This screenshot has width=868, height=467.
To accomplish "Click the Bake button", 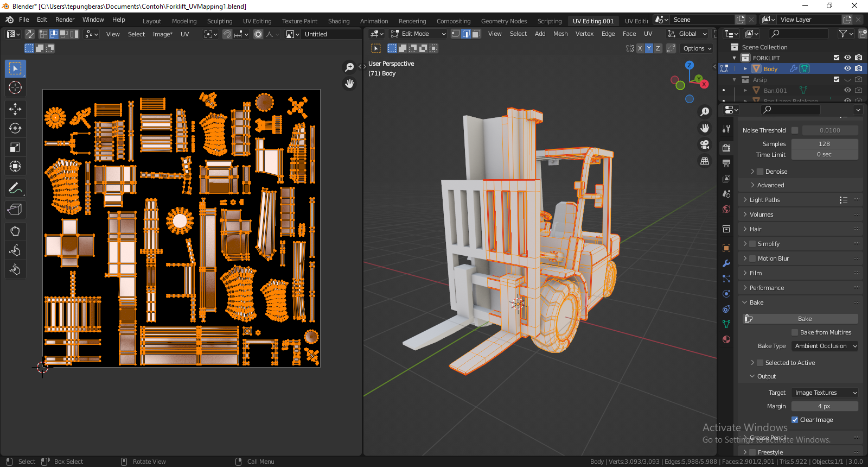I will (x=801, y=319).
